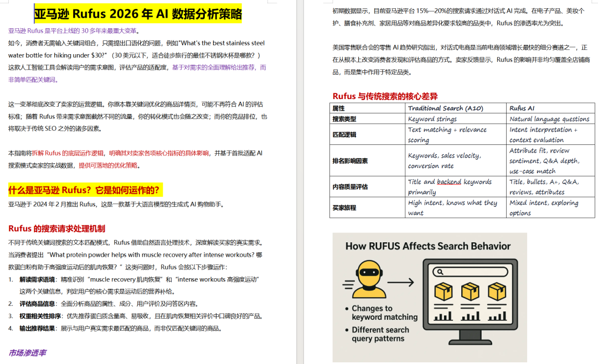Click the rightmost bar chart icon under boxes
This screenshot has width=598, height=364.
point(497,316)
